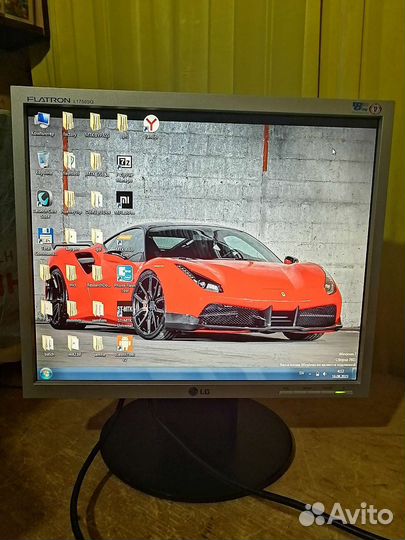The image size is (405, 540).
Task: Open the teal swirl app shortcut
Action: pyautogui.click(x=44, y=199)
